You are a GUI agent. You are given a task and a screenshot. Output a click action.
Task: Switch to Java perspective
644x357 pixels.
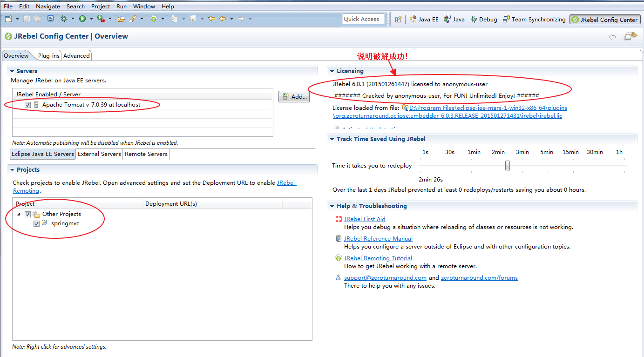coord(454,20)
